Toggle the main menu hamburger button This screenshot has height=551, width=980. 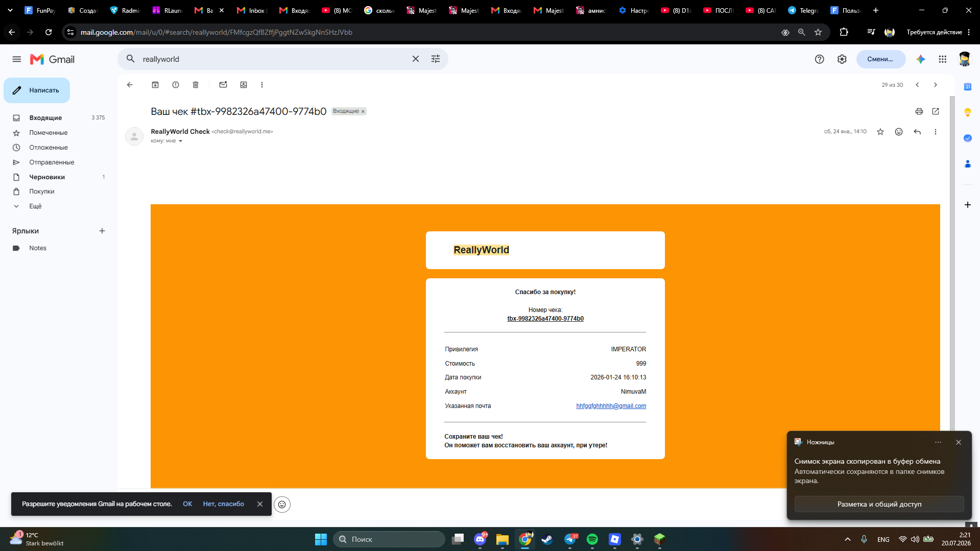click(17, 59)
